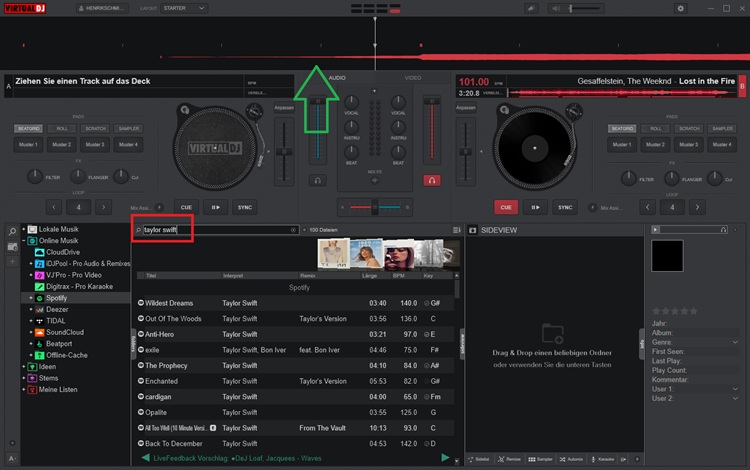Clear the taylor swift search text
The height and width of the screenshot is (470, 750).
pyautogui.click(x=293, y=230)
